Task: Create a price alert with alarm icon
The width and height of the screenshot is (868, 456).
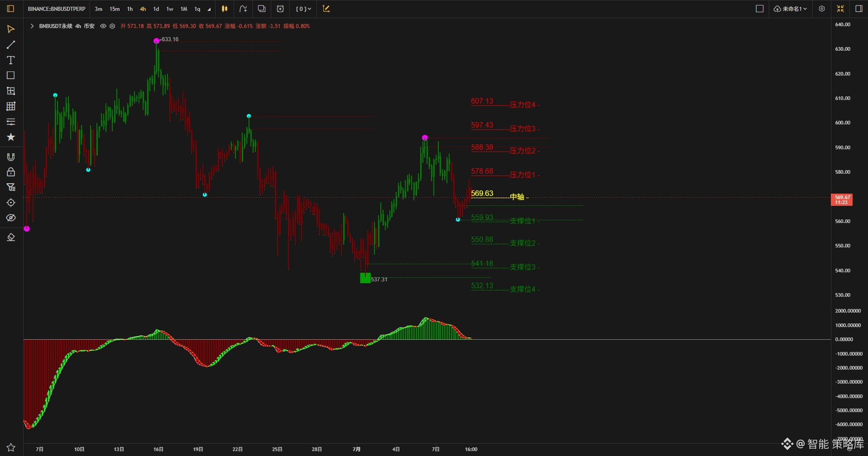Action: point(280,9)
